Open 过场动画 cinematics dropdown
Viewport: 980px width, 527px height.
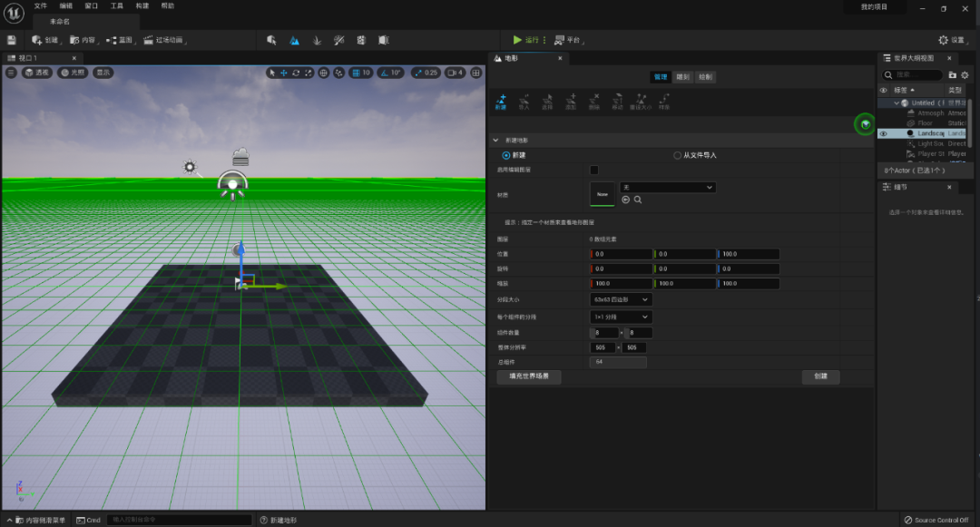165,40
